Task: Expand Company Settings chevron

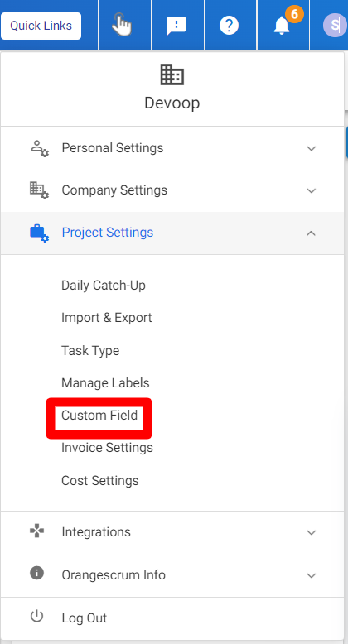Action: point(312,191)
